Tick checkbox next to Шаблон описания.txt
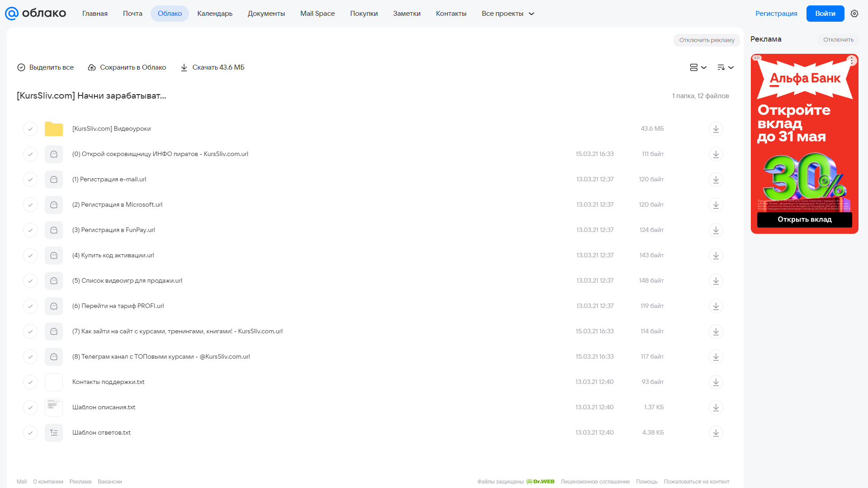 (30, 407)
